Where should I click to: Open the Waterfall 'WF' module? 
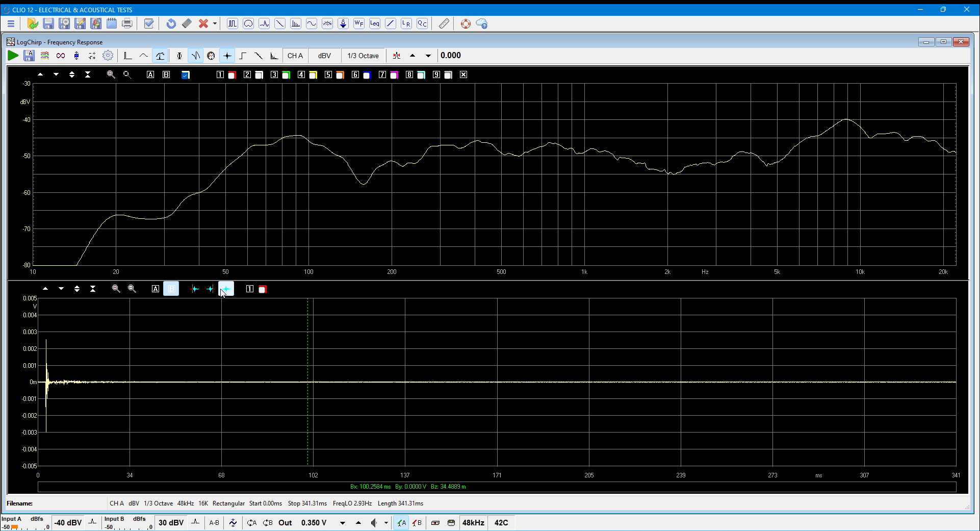[x=359, y=23]
